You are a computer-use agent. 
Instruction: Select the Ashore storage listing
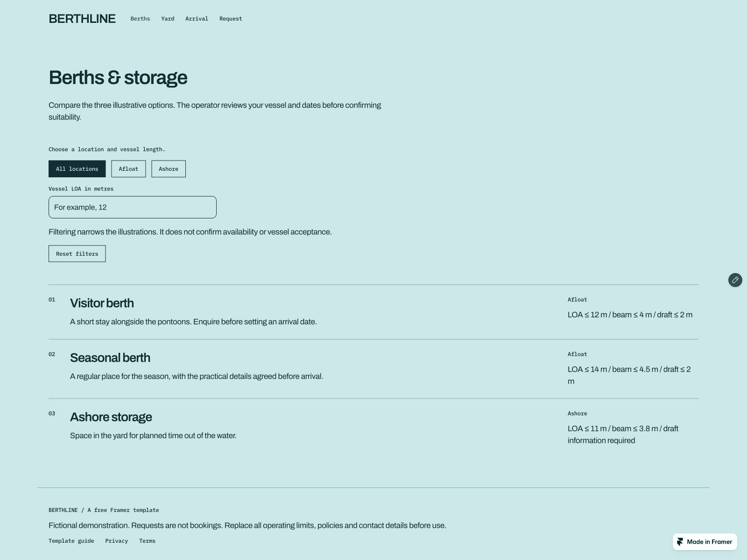(x=373, y=428)
